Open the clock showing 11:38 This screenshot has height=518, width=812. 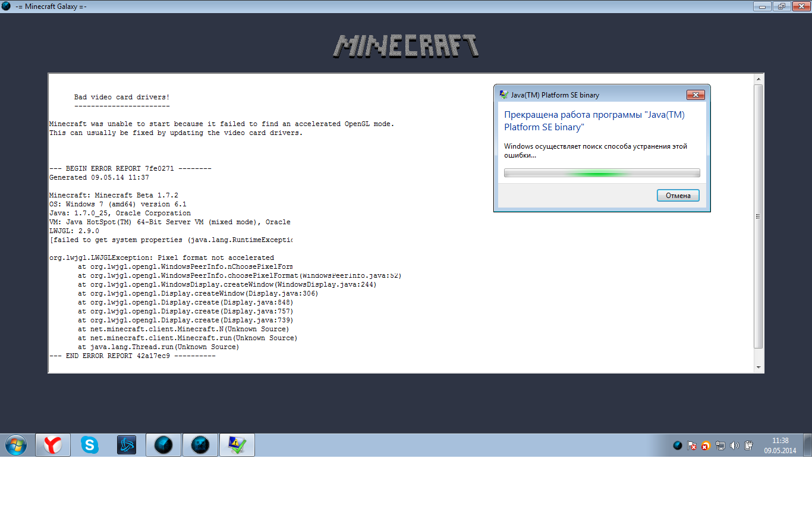tap(780, 445)
